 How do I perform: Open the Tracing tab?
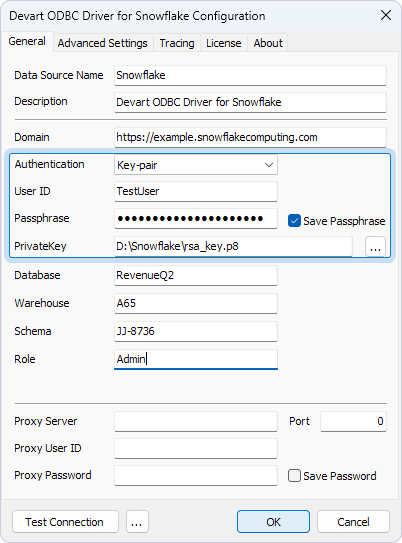pos(177,43)
